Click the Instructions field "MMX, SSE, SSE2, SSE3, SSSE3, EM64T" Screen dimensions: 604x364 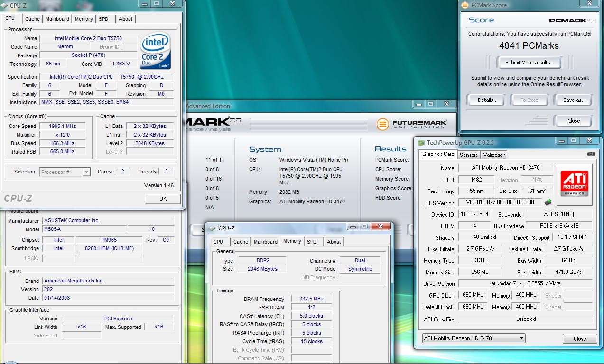point(106,102)
